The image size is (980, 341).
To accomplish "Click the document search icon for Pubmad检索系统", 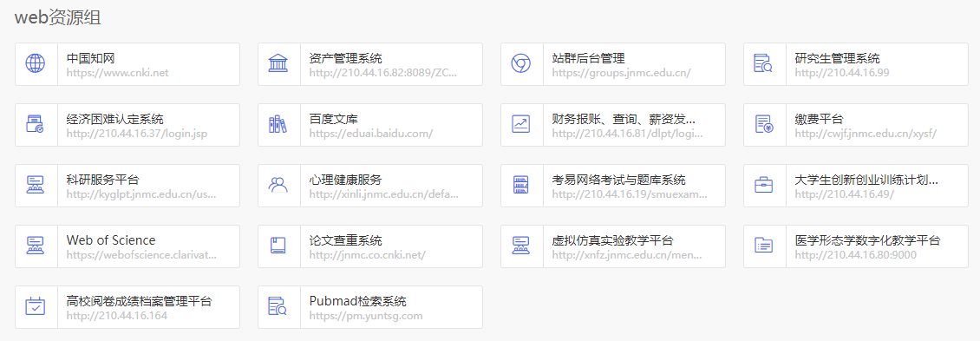I will 278,306.
